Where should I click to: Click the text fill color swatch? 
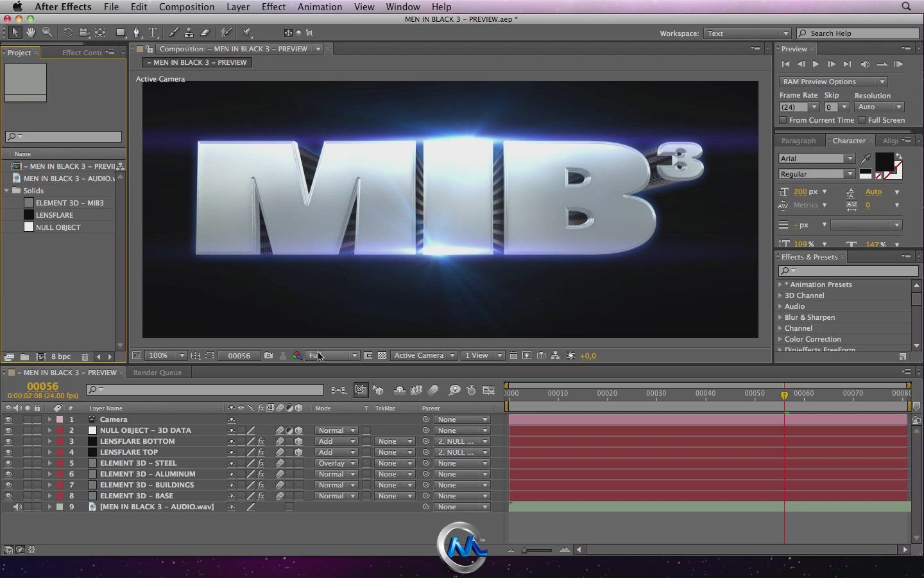884,162
